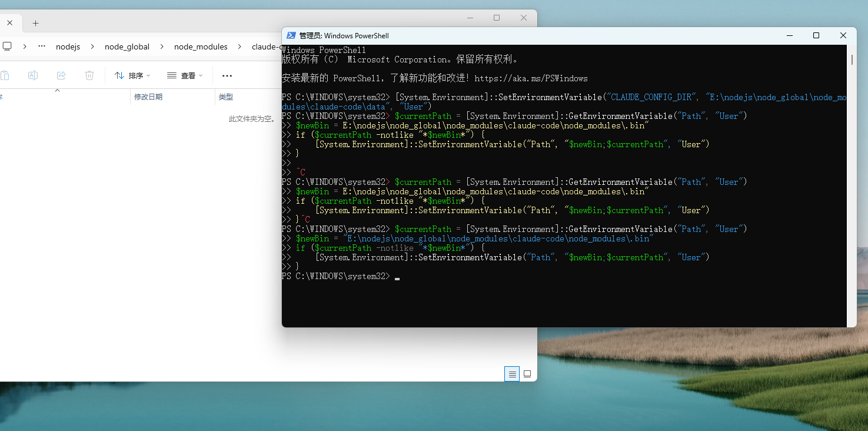Screen dimensions: 868x431
Task: Switch Explorer to details view icon
Action: point(512,374)
